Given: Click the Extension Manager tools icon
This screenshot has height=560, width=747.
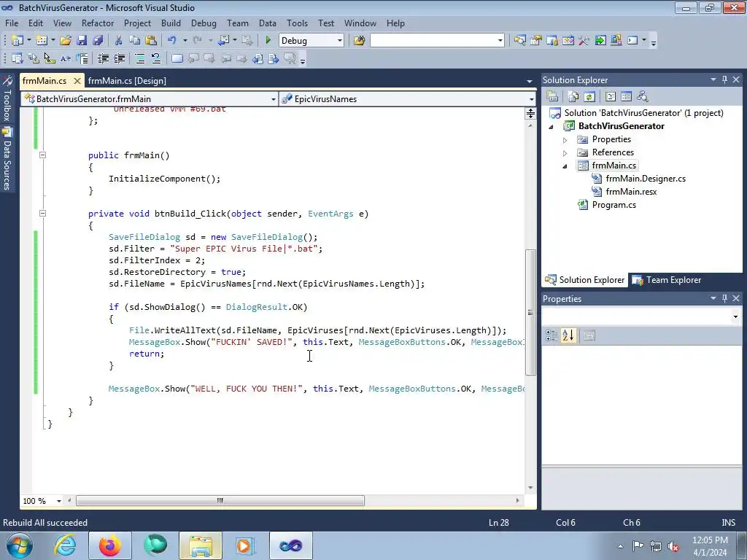Looking at the screenshot, I should (x=584, y=41).
